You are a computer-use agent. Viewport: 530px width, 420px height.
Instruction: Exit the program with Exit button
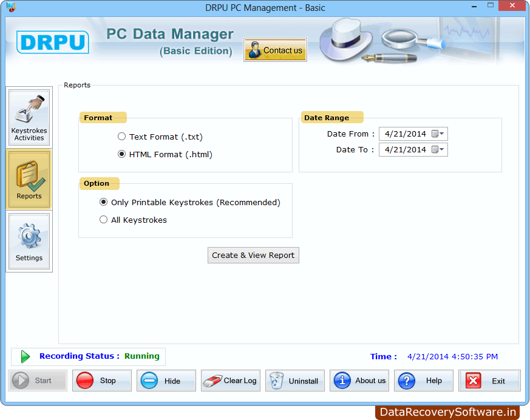489,381
